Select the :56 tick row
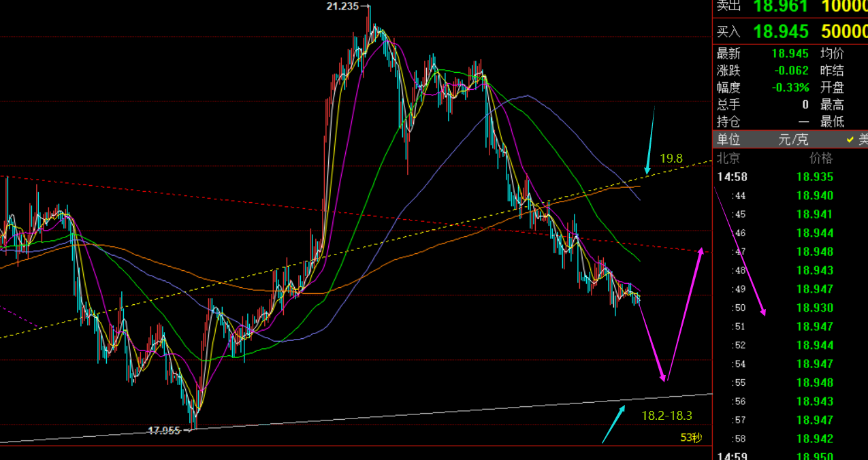868x460 pixels. point(790,401)
